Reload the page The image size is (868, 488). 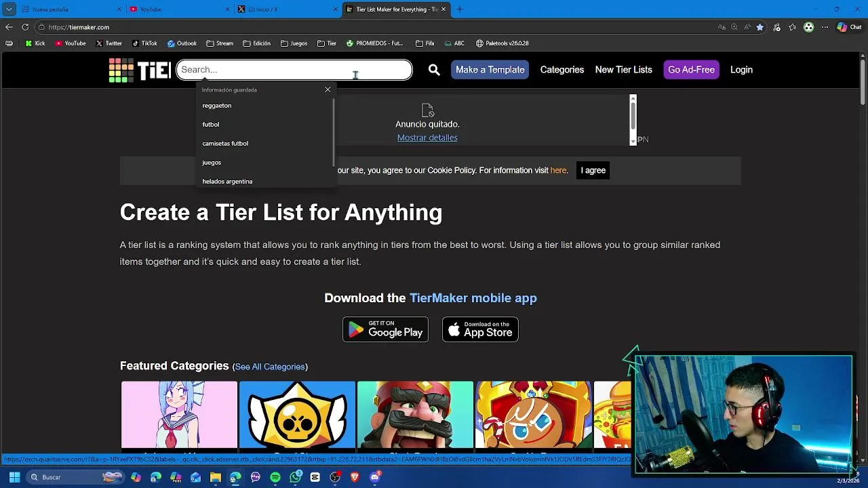(x=25, y=27)
